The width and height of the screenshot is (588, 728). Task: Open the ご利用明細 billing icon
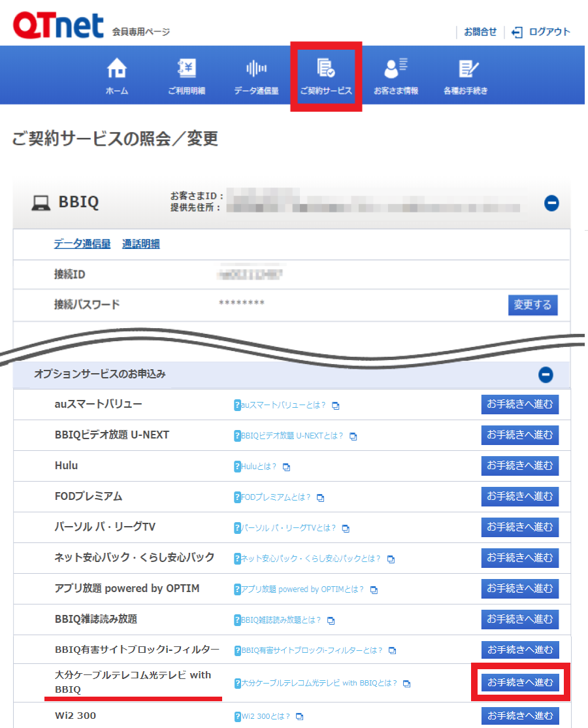[186, 69]
